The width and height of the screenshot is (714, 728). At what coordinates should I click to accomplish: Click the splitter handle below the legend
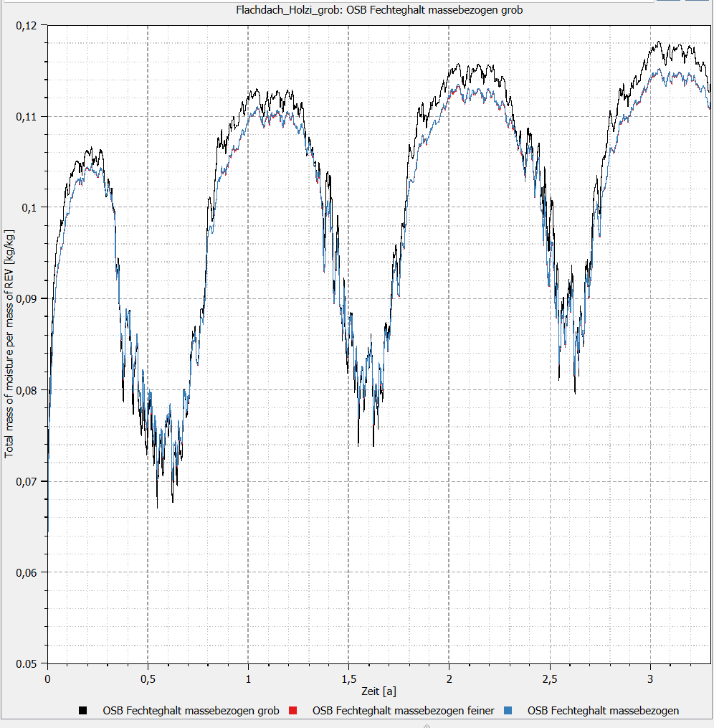point(427,726)
